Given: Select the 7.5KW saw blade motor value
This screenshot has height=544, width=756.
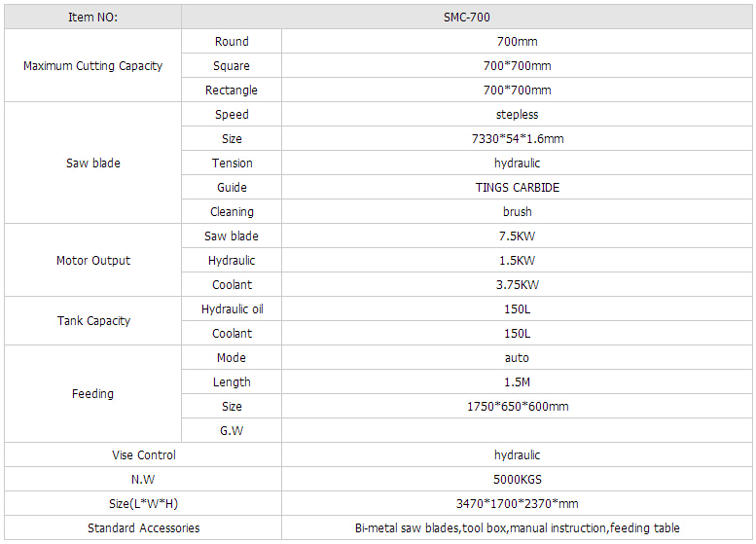Looking at the screenshot, I should (x=517, y=236).
